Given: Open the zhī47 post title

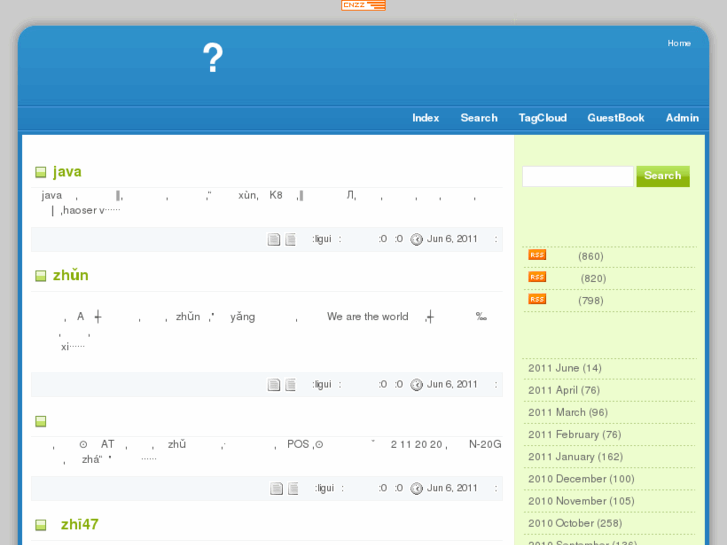Looking at the screenshot, I should tap(79, 524).
